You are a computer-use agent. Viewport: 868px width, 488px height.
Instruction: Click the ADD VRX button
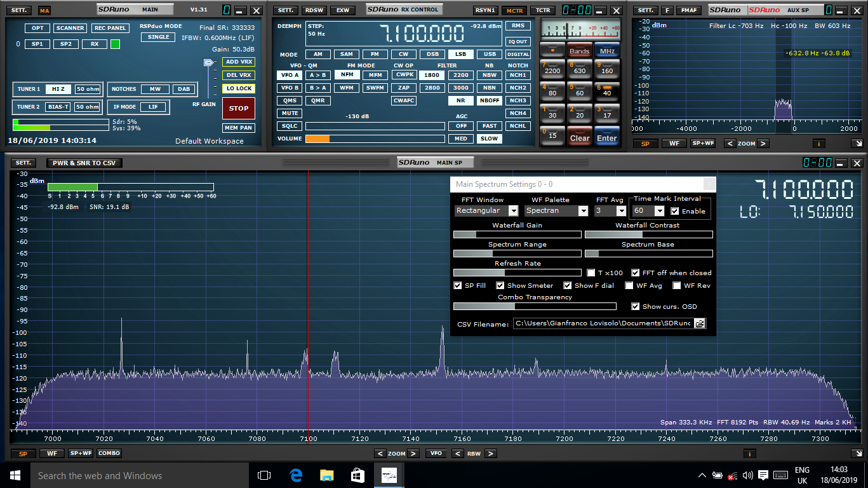239,62
